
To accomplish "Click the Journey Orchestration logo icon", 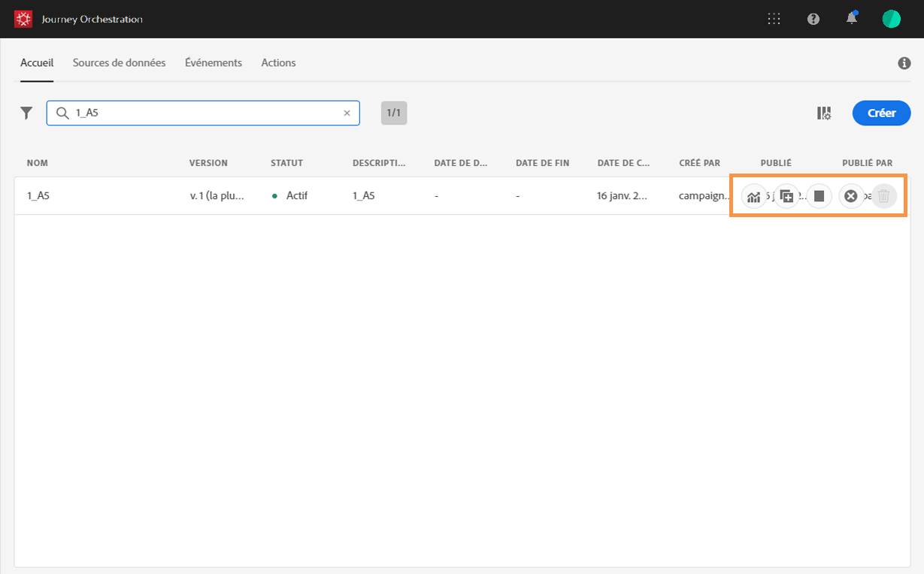I will pyautogui.click(x=23, y=20).
